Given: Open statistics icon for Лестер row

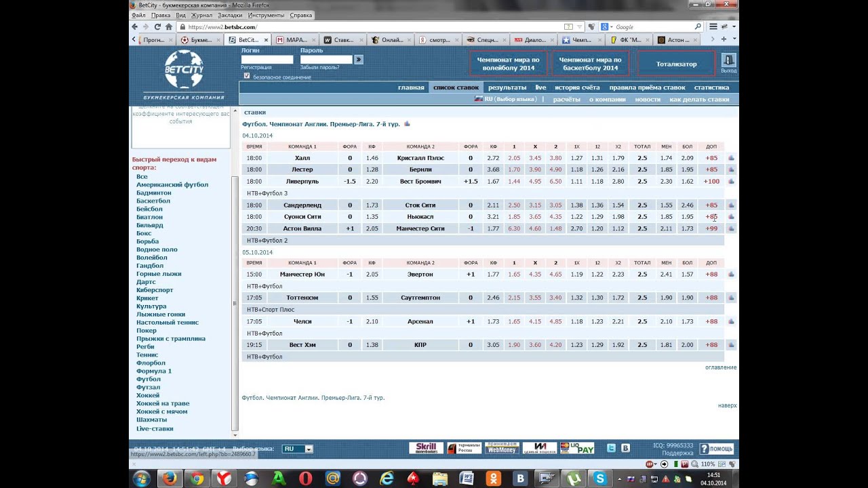Looking at the screenshot, I should pos(731,169).
